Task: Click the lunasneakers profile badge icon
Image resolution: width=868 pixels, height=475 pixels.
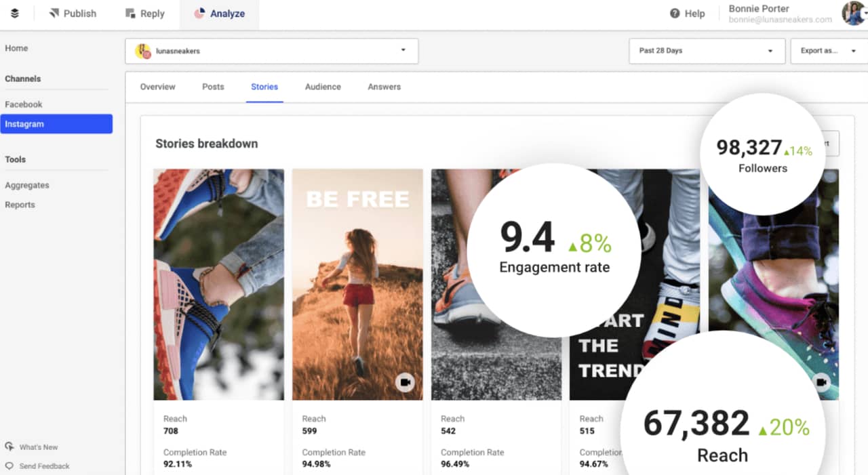Action: tap(142, 50)
